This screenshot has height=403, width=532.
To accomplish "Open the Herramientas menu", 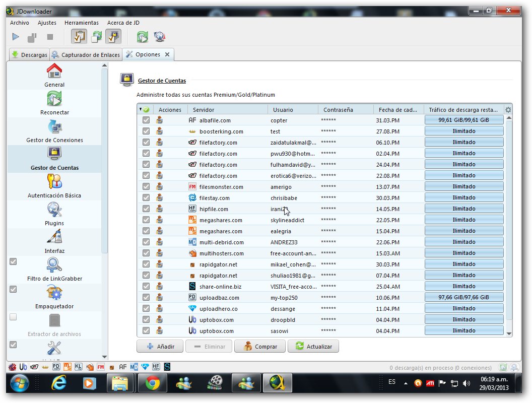I will 82,23.
